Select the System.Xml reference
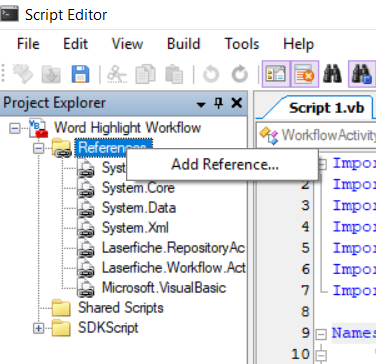The width and height of the screenshot is (376, 364). click(x=135, y=228)
